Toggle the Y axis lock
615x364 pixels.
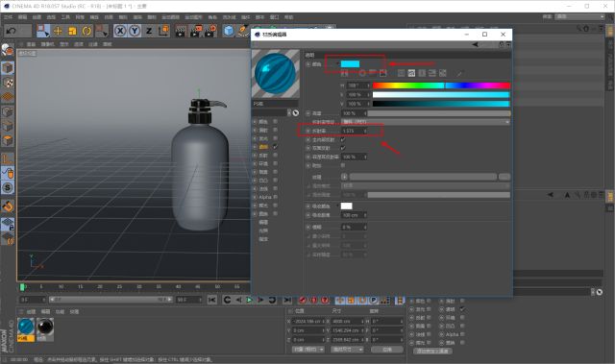point(135,31)
